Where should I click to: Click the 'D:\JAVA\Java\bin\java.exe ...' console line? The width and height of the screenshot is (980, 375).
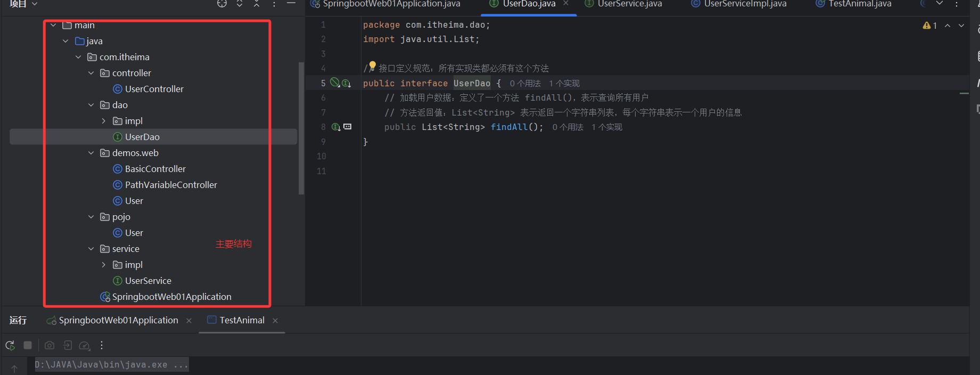(x=111, y=365)
